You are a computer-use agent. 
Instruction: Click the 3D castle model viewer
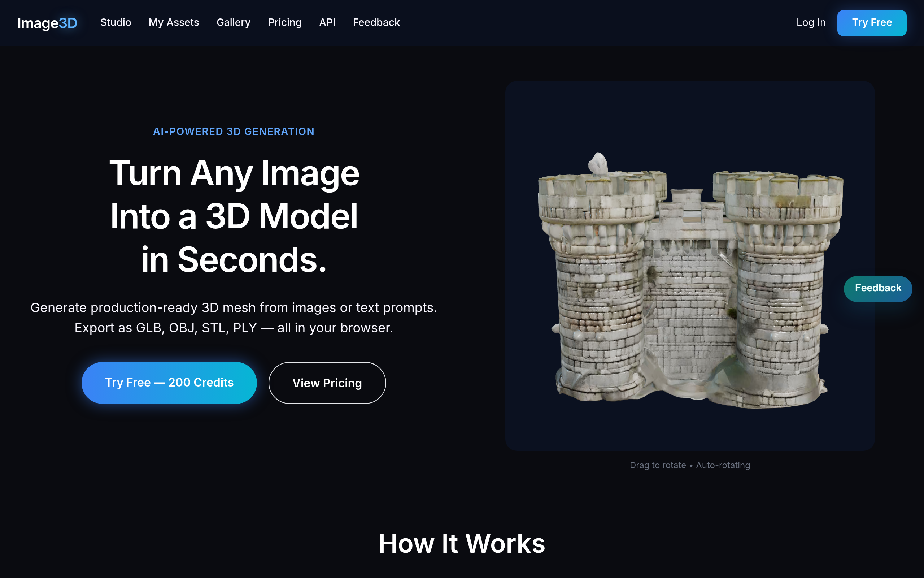[x=690, y=266]
